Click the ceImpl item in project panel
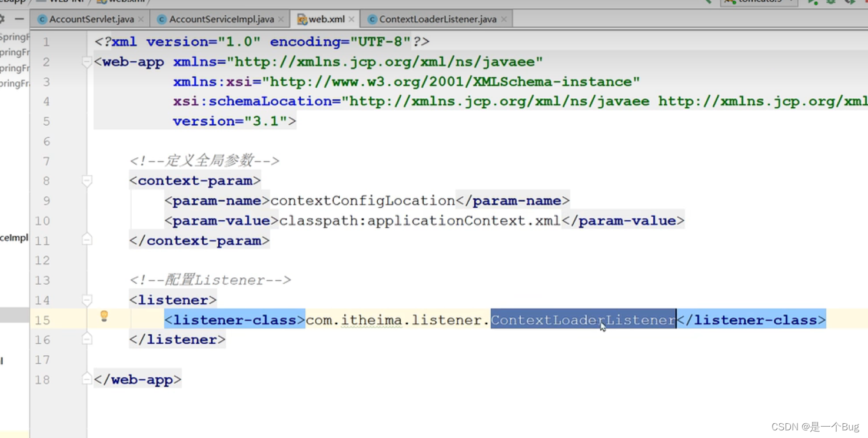868x438 pixels. 14,238
